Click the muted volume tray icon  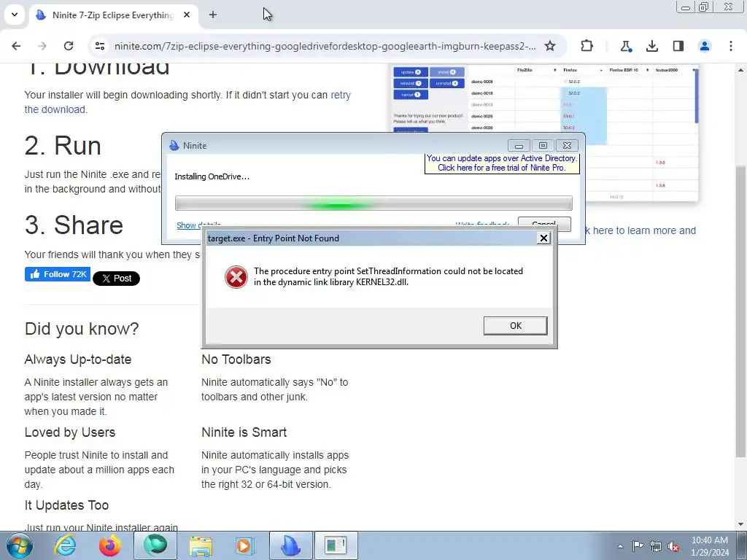pos(673,547)
